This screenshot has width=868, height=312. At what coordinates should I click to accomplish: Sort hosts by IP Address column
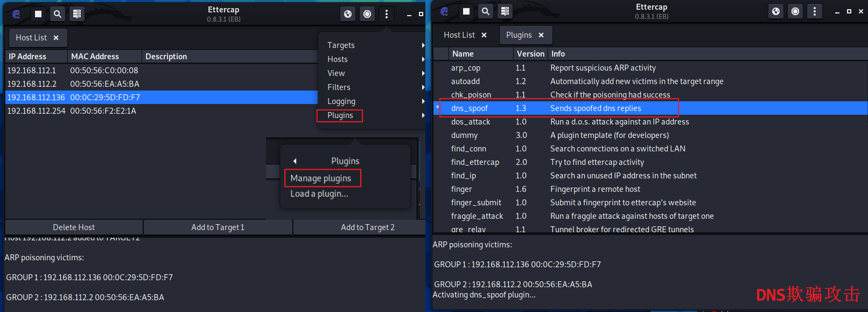tap(36, 57)
